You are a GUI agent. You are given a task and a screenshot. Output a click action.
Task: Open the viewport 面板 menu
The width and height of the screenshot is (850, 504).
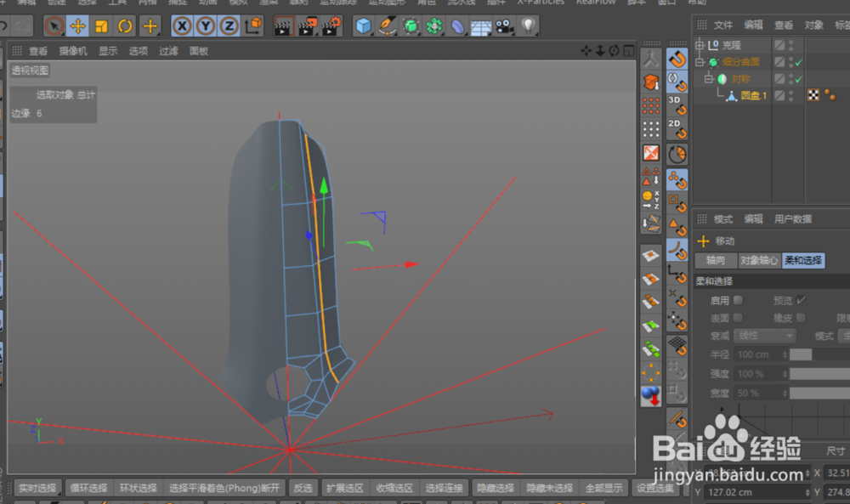coord(199,51)
